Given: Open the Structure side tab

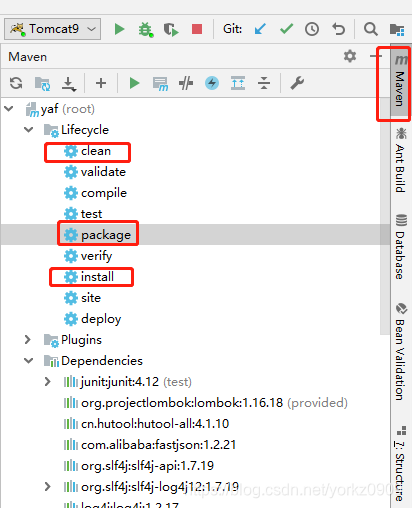Looking at the screenshot, I should [x=401, y=463].
